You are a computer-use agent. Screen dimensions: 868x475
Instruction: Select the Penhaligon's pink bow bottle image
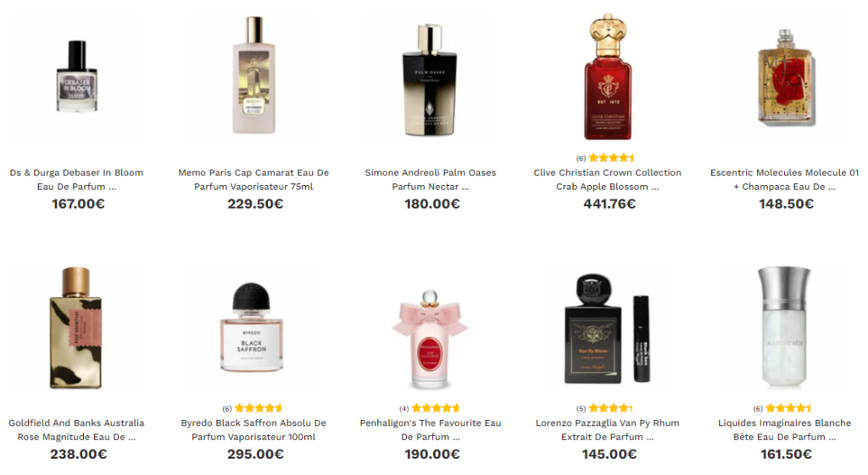[430, 338]
